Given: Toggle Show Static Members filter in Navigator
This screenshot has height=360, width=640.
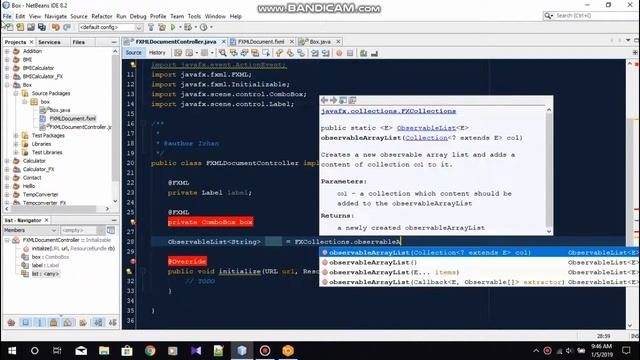Looking at the screenshot, I should (40, 323).
